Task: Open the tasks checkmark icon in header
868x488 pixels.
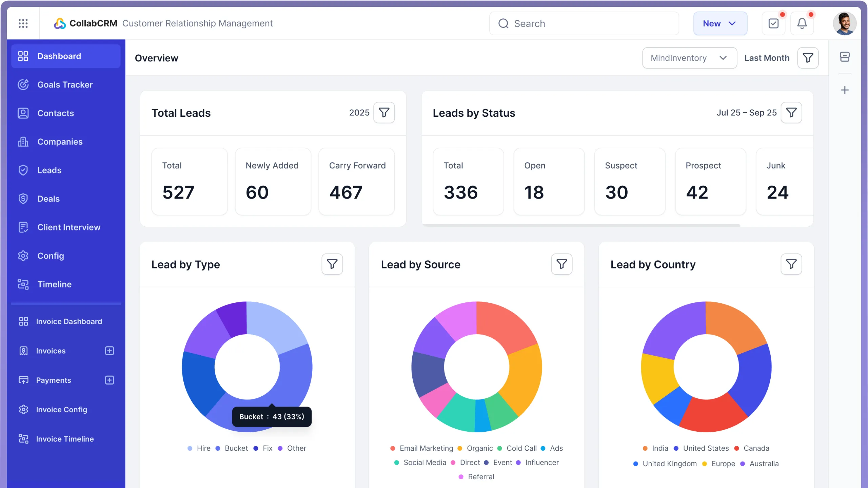Action: pyautogui.click(x=773, y=23)
